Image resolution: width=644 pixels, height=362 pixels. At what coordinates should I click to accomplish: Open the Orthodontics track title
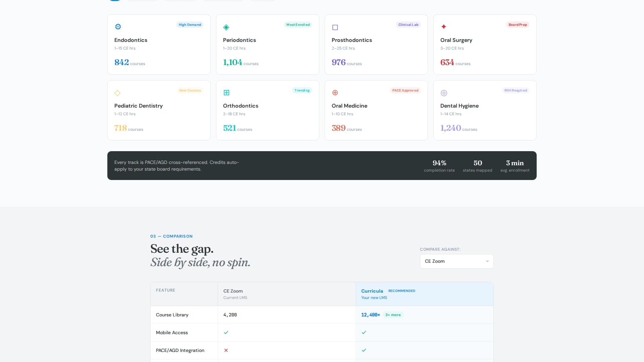pyautogui.click(x=240, y=106)
